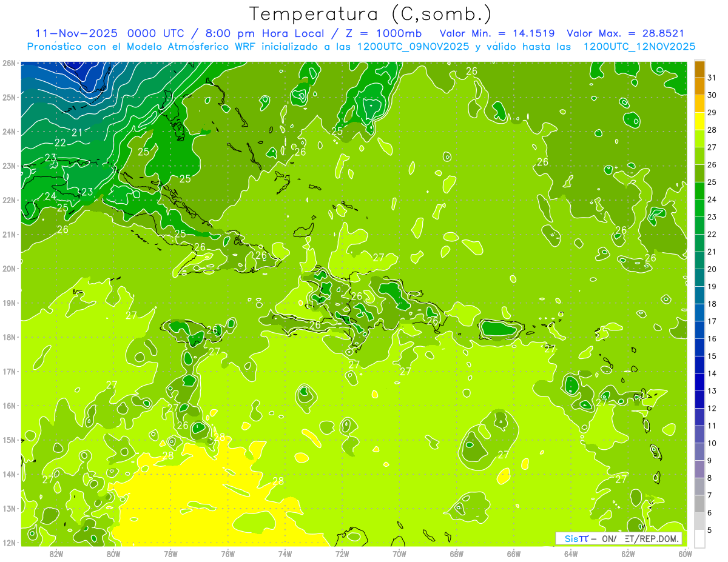Click the "16N" latitude axis label
Image resolution: width=728 pixels, height=562 pixels.
point(8,406)
